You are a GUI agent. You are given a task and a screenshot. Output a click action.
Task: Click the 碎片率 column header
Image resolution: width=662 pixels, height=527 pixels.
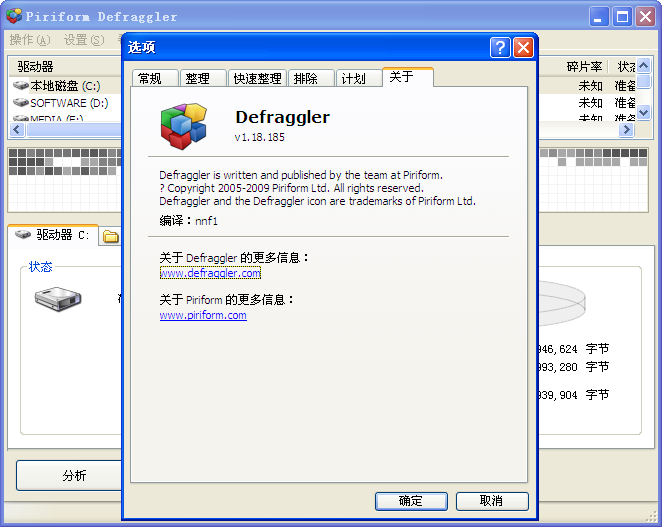pyautogui.click(x=584, y=66)
